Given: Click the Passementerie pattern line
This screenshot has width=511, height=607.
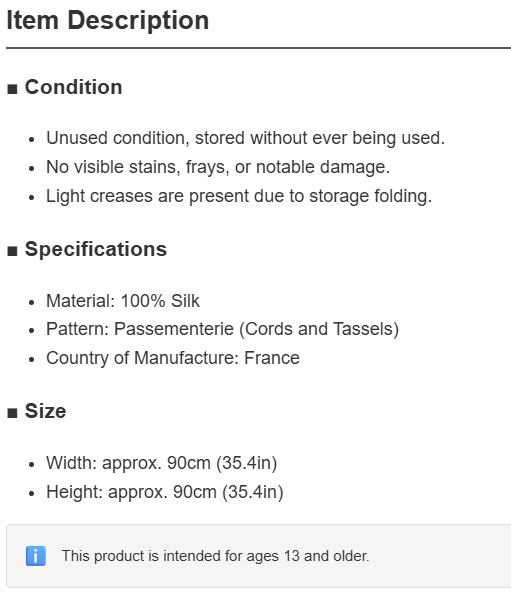Looking at the screenshot, I should [x=223, y=329].
